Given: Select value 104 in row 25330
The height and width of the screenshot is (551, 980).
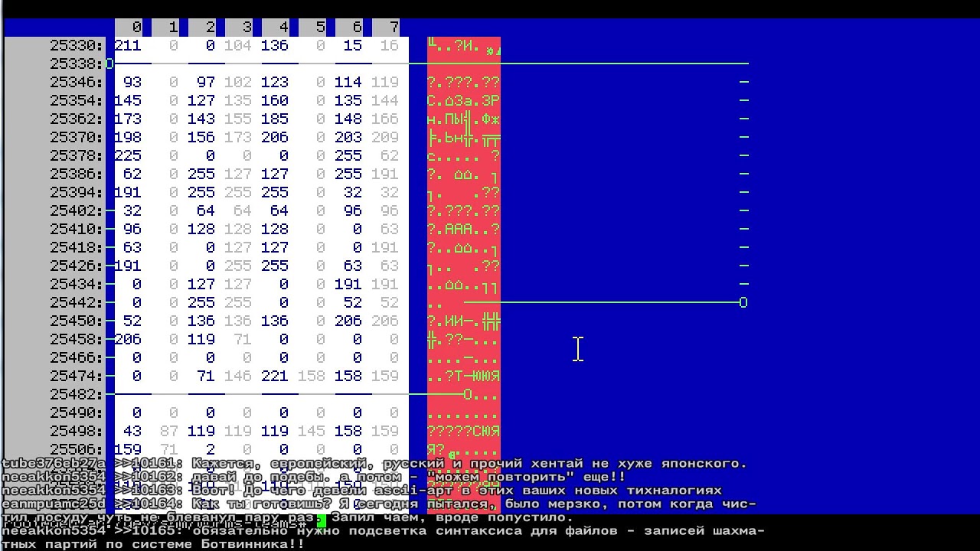Looking at the screenshot, I should (238, 46).
